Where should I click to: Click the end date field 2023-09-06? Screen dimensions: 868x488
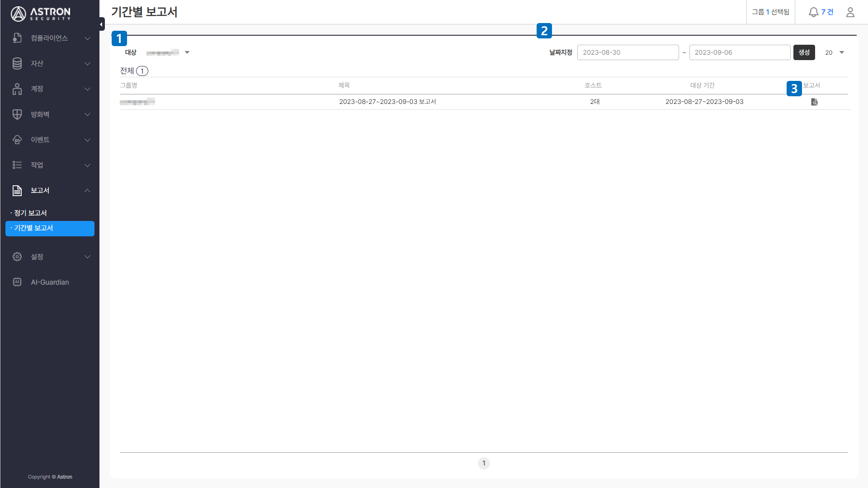[x=740, y=52]
